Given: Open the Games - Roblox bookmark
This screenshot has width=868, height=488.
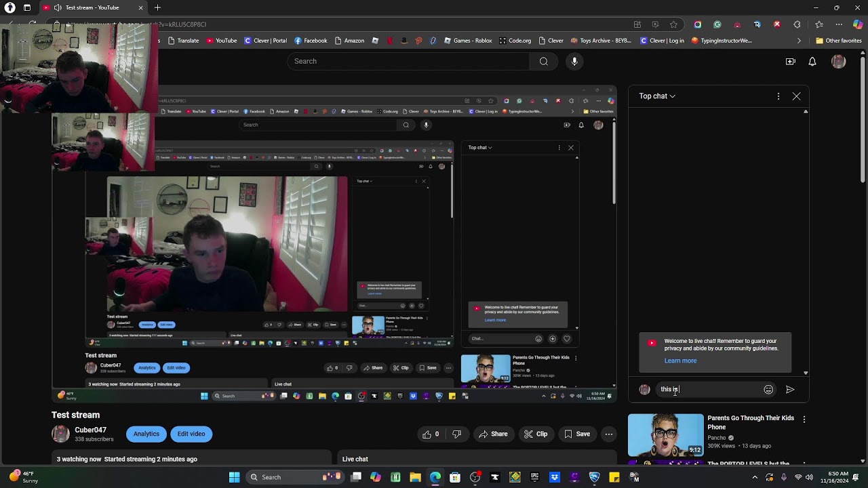Looking at the screenshot, I should (x=468, y=41).
